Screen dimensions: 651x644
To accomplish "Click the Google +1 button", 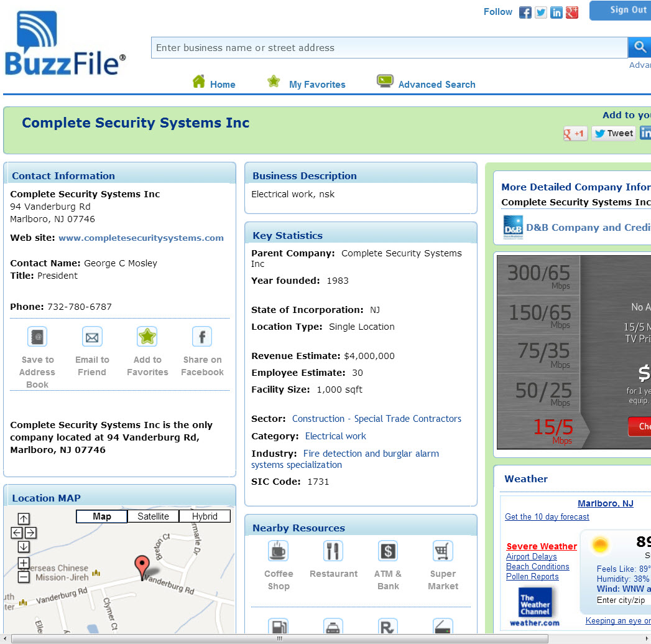I will [x=575, y=133].
